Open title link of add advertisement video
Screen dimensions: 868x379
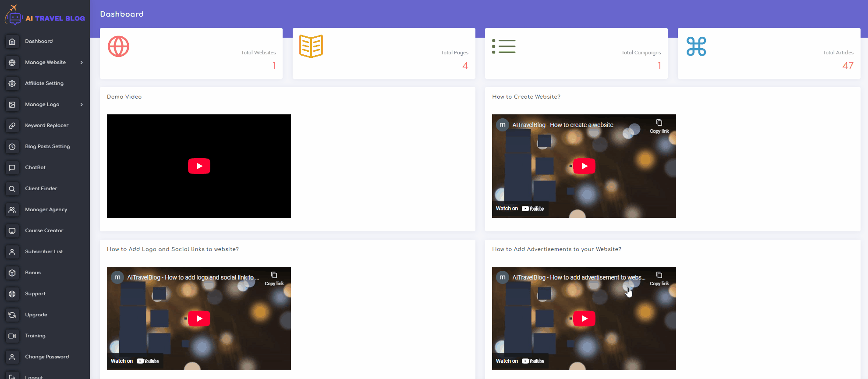578,277
